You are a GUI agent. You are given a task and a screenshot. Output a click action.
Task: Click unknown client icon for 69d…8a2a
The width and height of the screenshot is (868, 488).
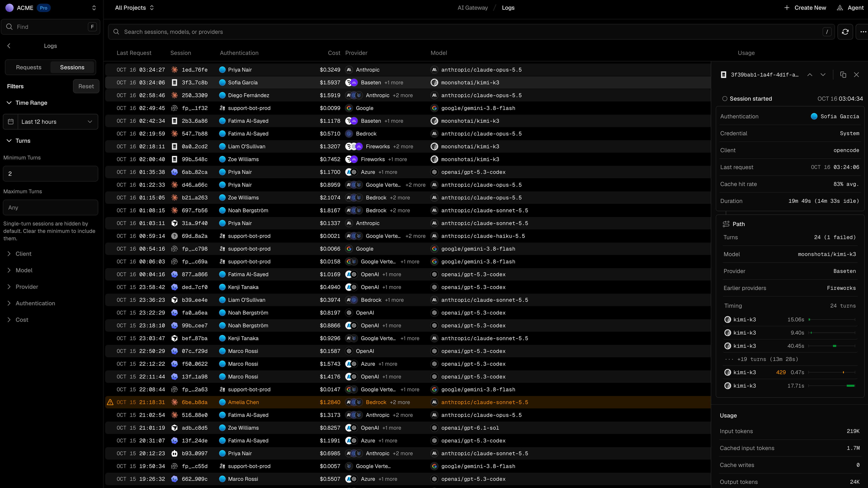click(174, 236)
